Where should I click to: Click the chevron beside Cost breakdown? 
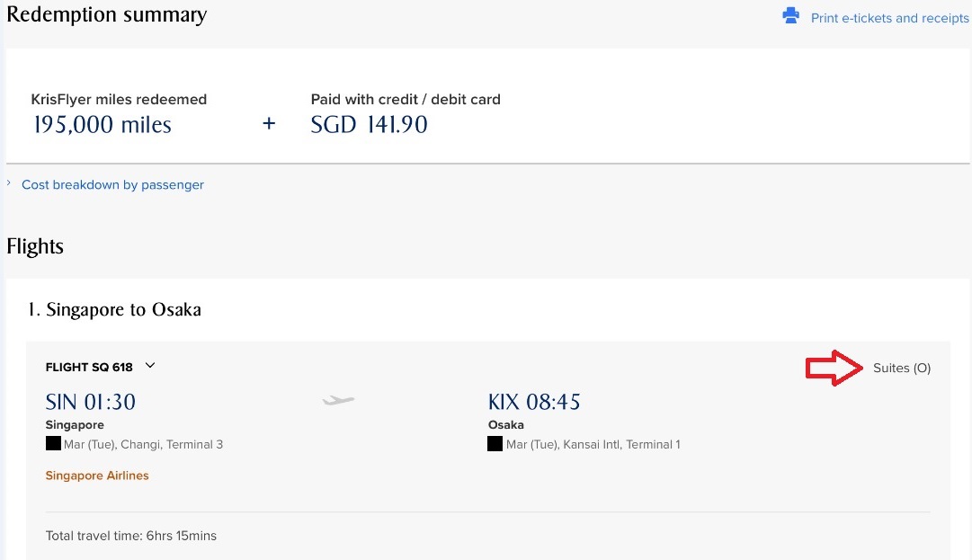10,183
